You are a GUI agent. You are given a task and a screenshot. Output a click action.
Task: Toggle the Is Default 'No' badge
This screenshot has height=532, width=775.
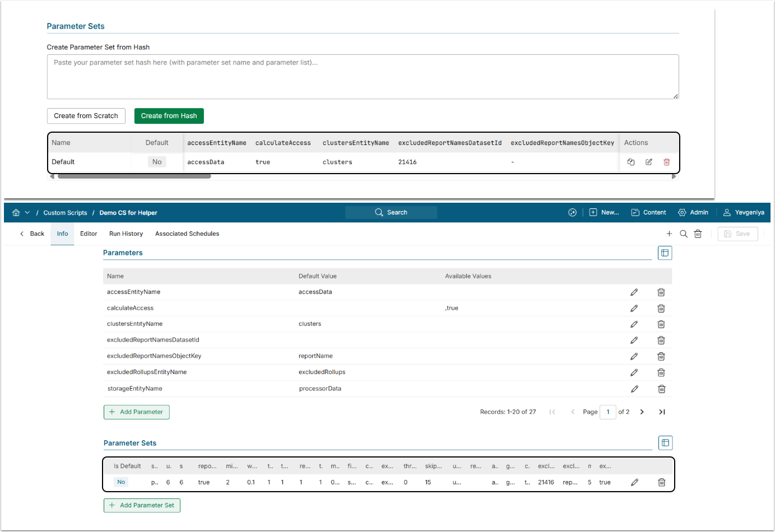point(121,482)
